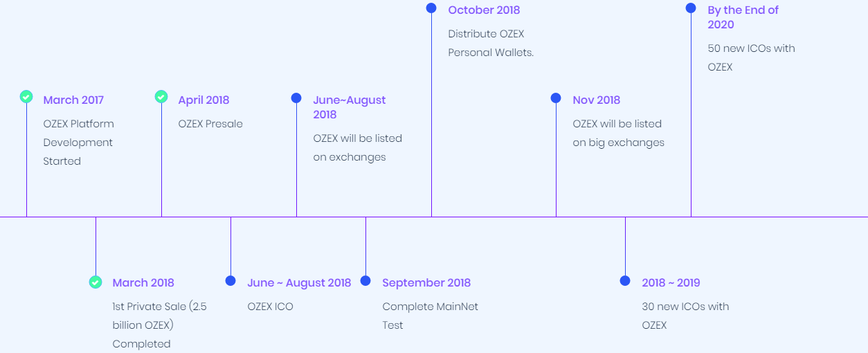868x353 pixels.
Task: Click the Nov 2018 milestone title
Action: 596,100
